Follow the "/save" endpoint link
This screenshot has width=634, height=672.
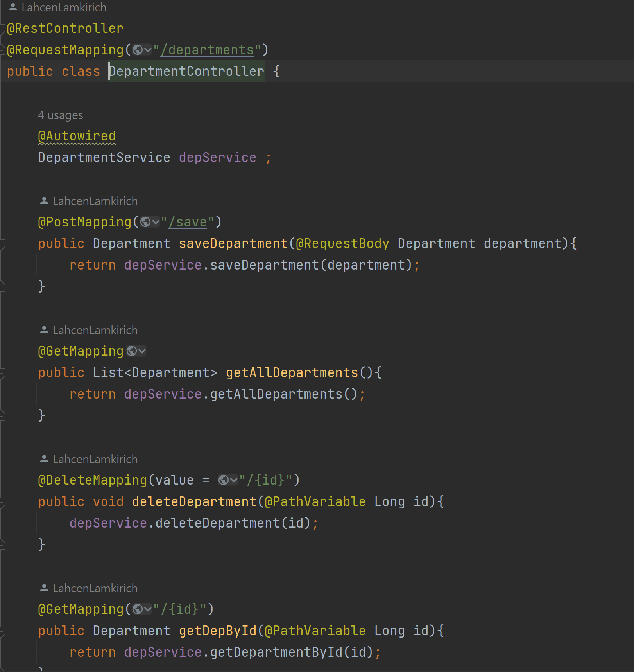tap(188, 222)
